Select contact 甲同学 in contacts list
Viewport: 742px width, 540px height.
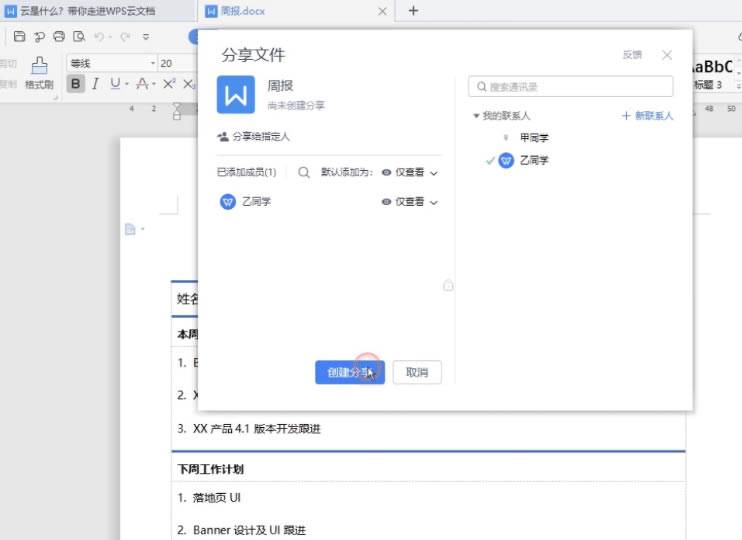(534, 137)
